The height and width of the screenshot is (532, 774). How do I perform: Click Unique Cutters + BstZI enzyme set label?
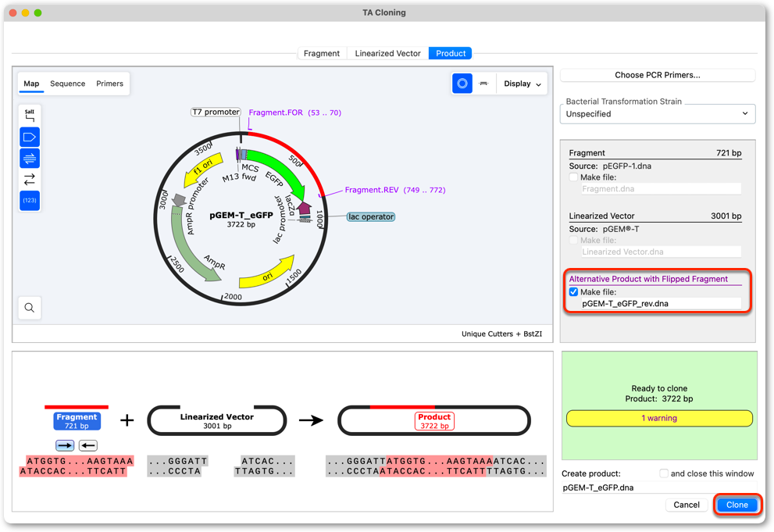(x=501, y=334)
